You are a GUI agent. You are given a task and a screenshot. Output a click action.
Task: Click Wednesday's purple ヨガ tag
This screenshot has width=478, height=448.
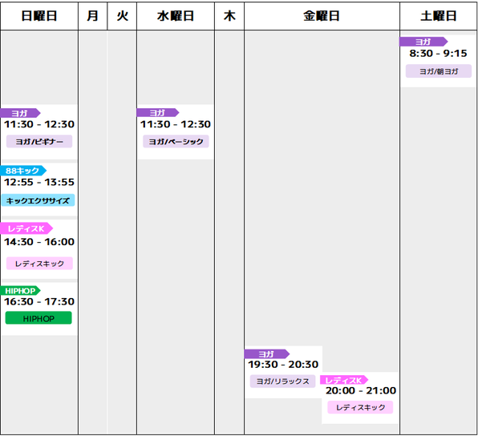point(158,113)
